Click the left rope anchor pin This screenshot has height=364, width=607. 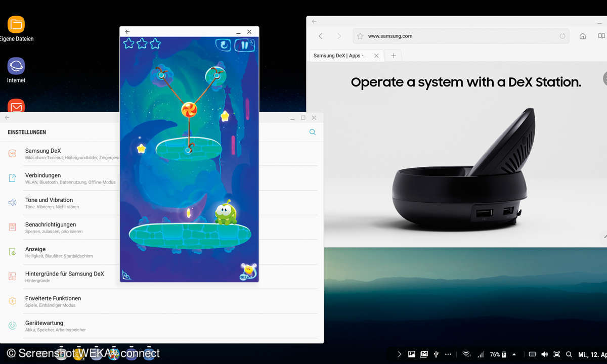[x=161, y=75]
